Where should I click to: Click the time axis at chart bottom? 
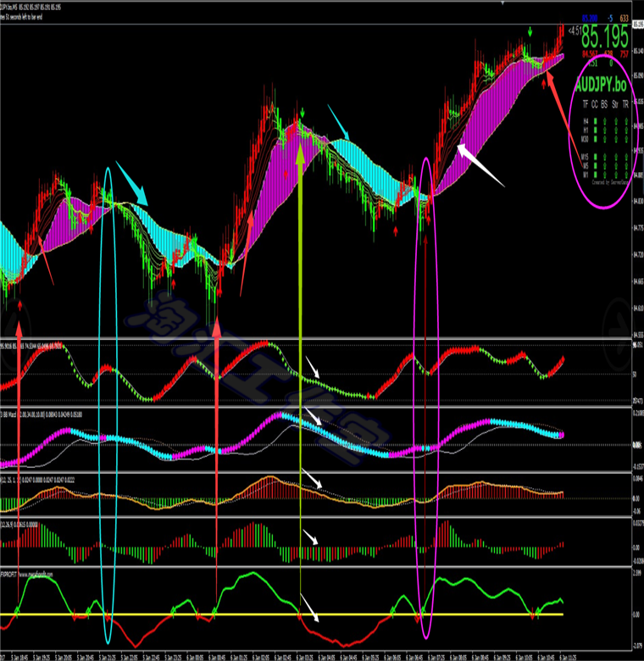(x=286, y=657)
